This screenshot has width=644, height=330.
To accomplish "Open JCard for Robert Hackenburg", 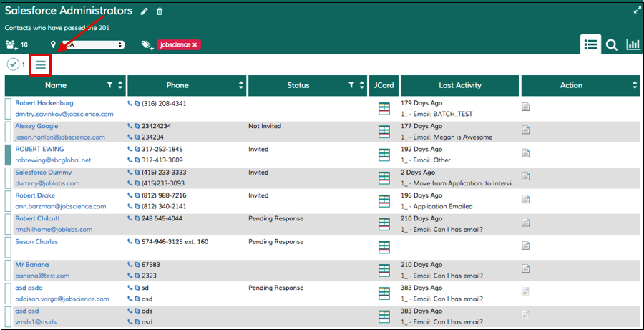I will coord(384,109).
